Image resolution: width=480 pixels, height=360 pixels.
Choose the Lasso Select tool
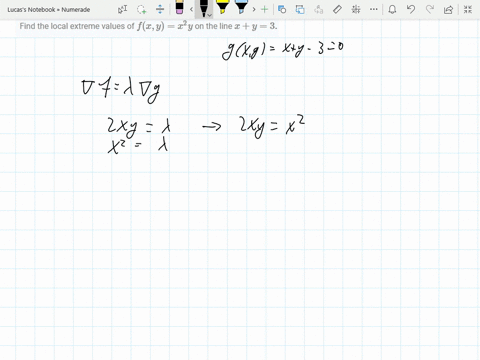coord(142,9)
